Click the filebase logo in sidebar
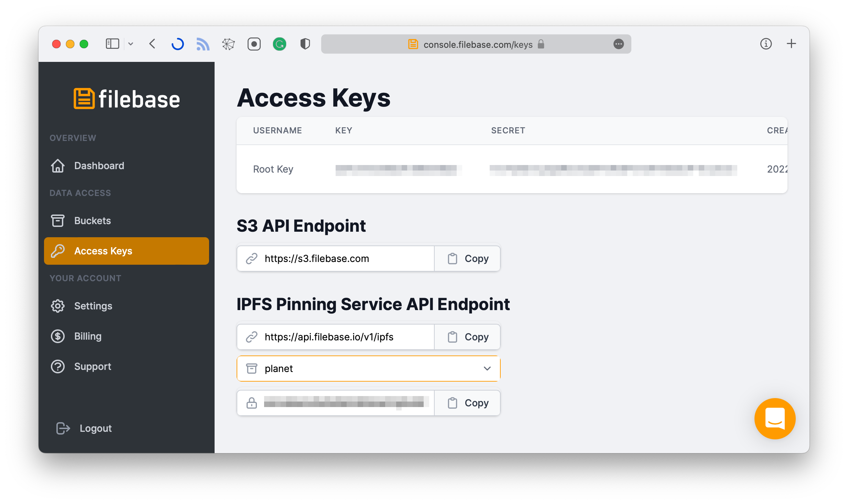Screen dimensions: 848x504 tap(127, 99)
